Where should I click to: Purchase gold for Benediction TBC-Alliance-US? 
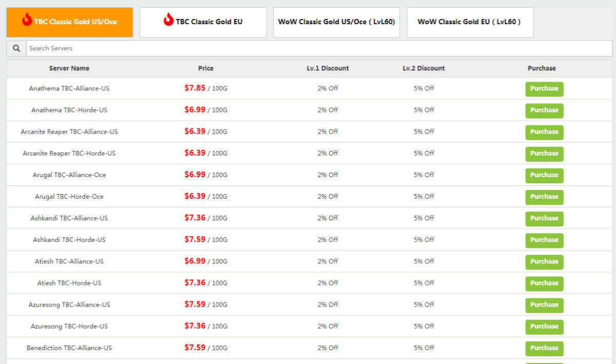tap(544, 348)
